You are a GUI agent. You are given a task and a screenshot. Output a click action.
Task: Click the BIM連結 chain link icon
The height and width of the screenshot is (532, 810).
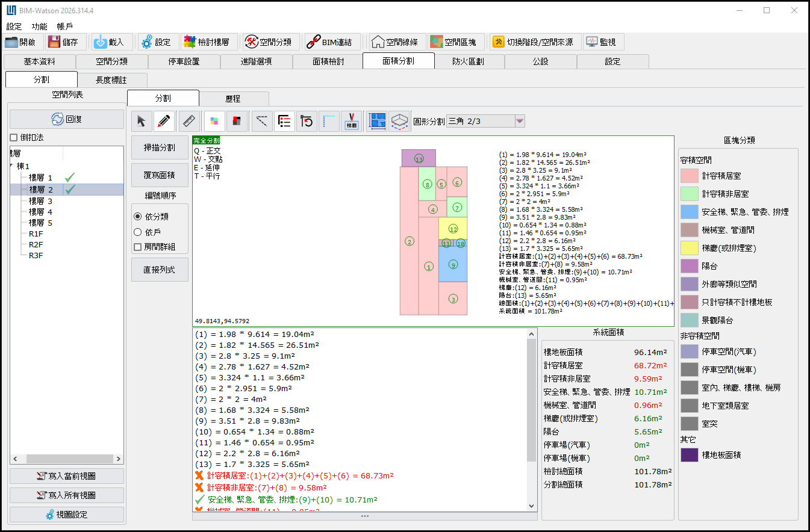[x=313, y=42]
